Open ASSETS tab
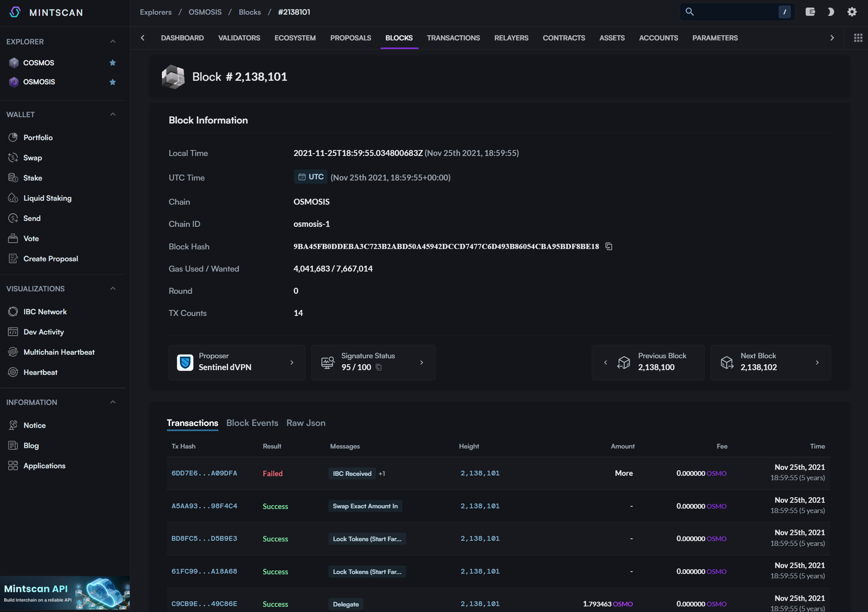The height and width of the screenshot is (612, 868). 612,38
